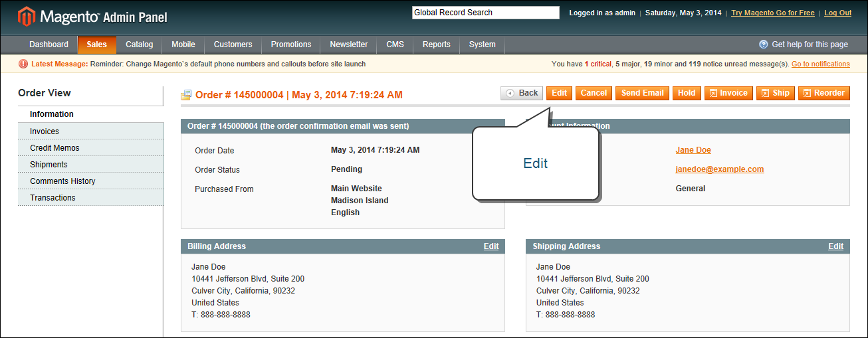Click the order document icon beside title

[186, 95]
